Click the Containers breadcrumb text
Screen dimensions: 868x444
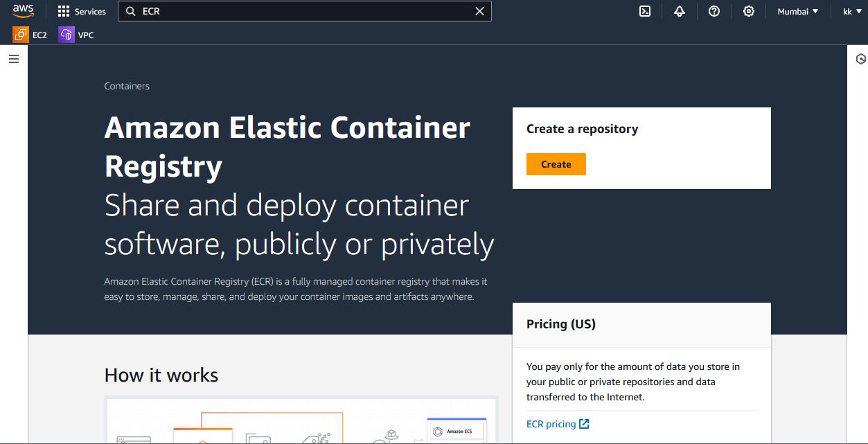point(127,86)
